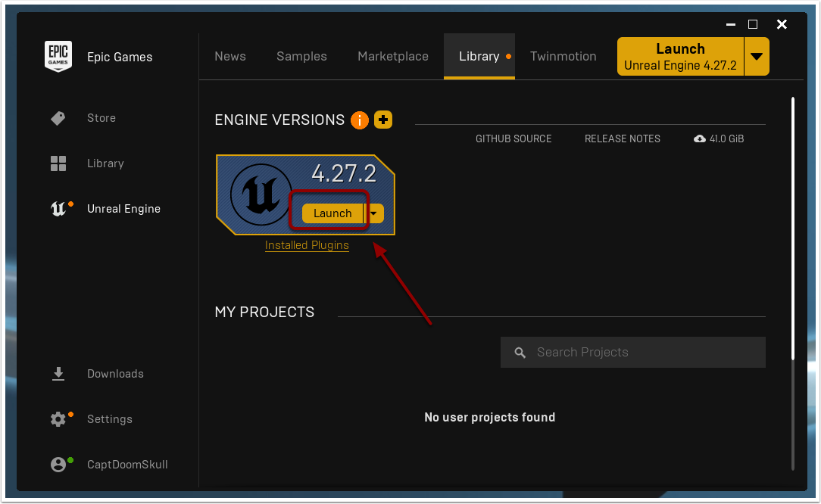Click the vertical scrollbar on the right
Viewport: 821px width, 504px height.
tap(793, 229)
